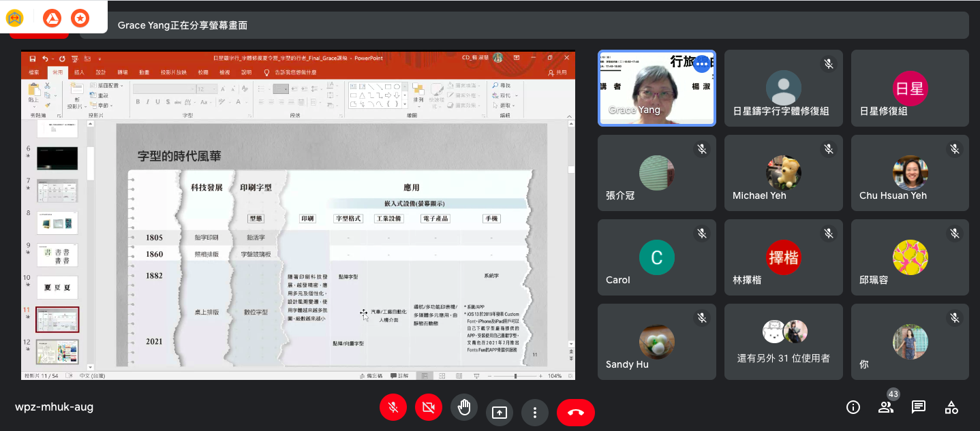Turn on your camera
This screenshot has height=431, width=980.
click(429, 407)
